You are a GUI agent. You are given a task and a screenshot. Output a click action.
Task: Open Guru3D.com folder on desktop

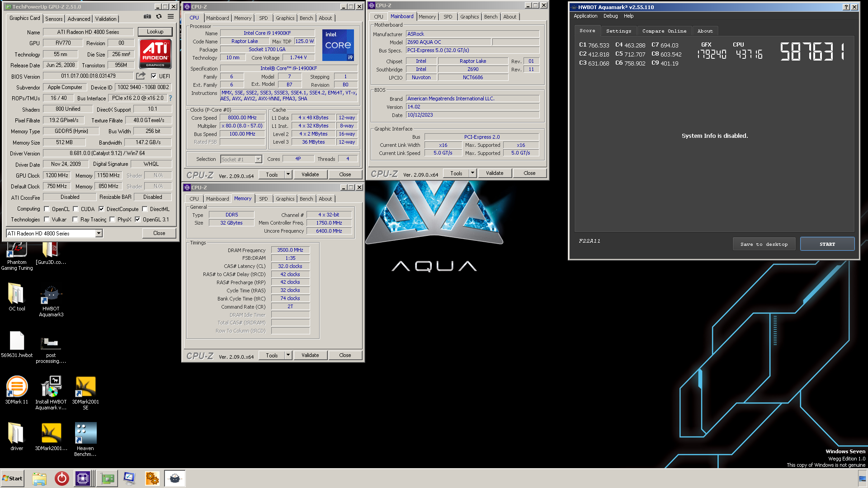[51, 253]
